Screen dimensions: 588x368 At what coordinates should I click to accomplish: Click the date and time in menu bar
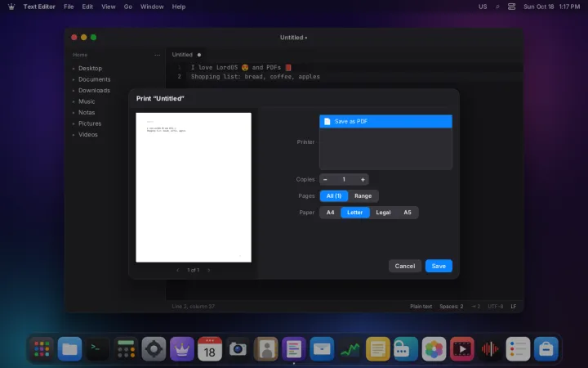551,7
